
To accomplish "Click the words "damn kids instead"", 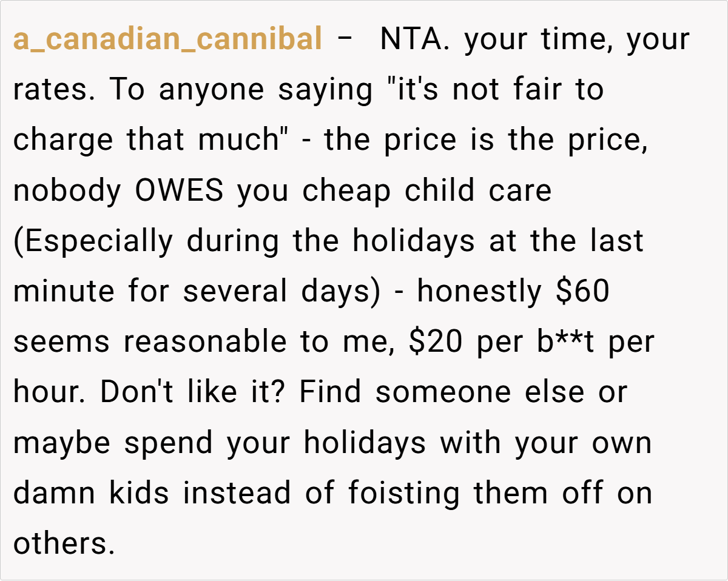I will coord(152,493).
